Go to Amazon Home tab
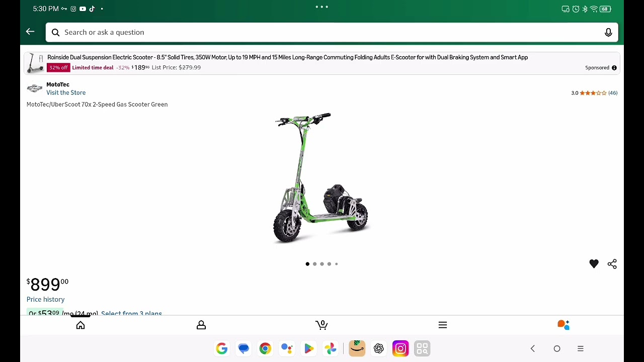Viewport: 644px width, 362px height. pos(80,325)
